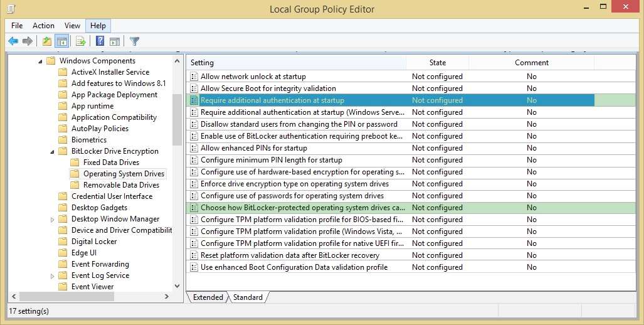Click the ActiveX Installer Service folder icon
The width and height of the screenshot is (644, 325).
63,72
